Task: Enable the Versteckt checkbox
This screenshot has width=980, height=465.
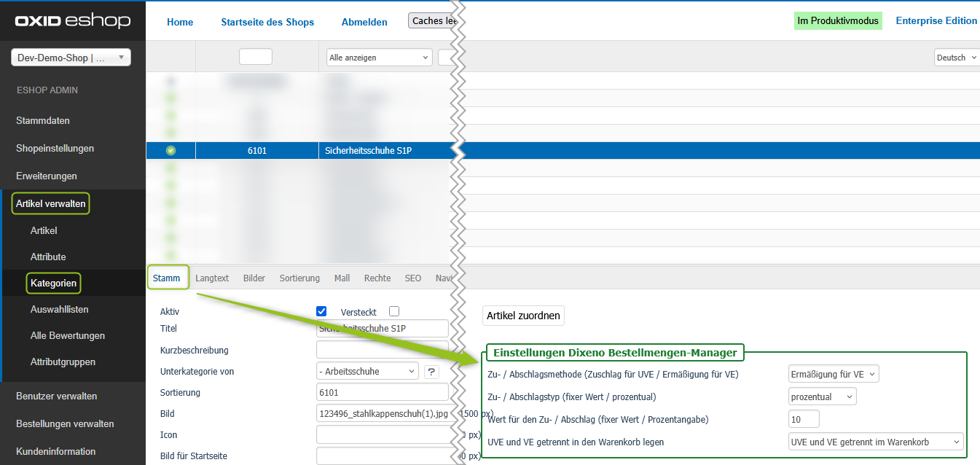Action: (394, 311)
